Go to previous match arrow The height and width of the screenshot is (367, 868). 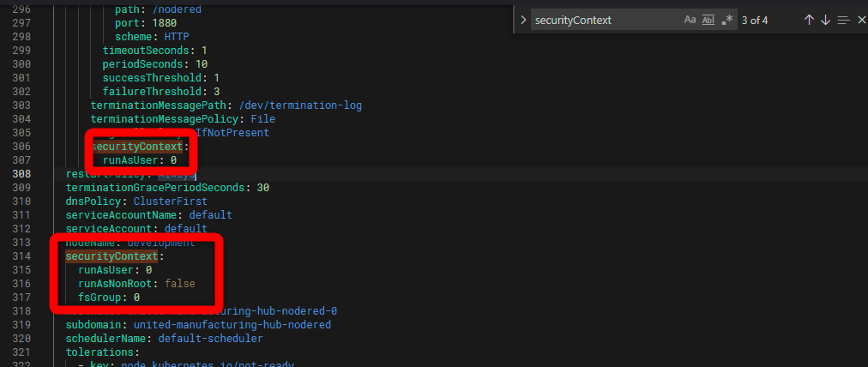point(808,20)
